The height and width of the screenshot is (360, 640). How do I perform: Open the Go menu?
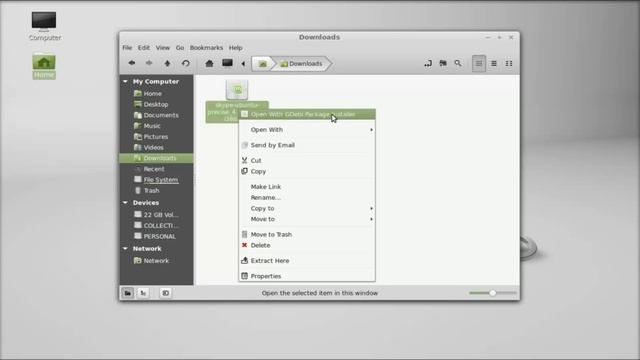[180, 48]
